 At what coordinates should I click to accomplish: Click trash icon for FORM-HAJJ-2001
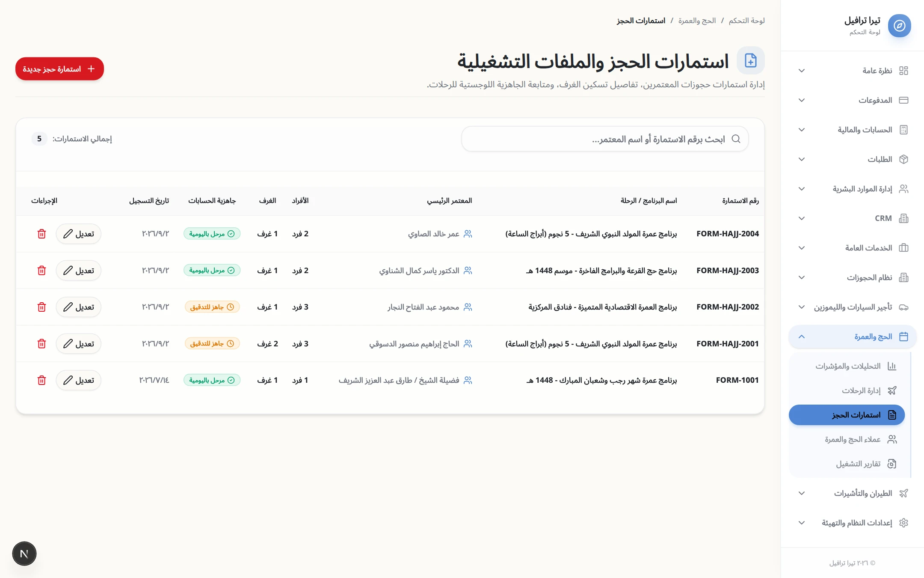pos(41,344)
